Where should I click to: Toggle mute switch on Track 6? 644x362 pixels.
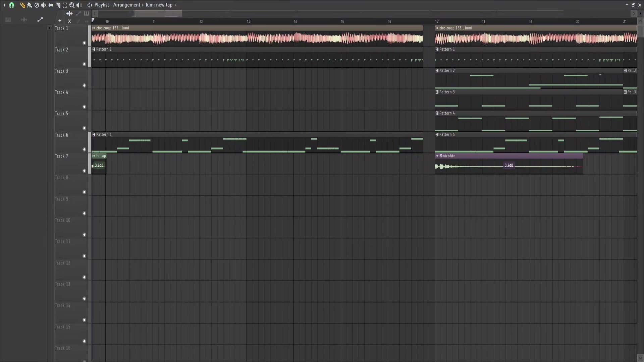coord(84,149)
